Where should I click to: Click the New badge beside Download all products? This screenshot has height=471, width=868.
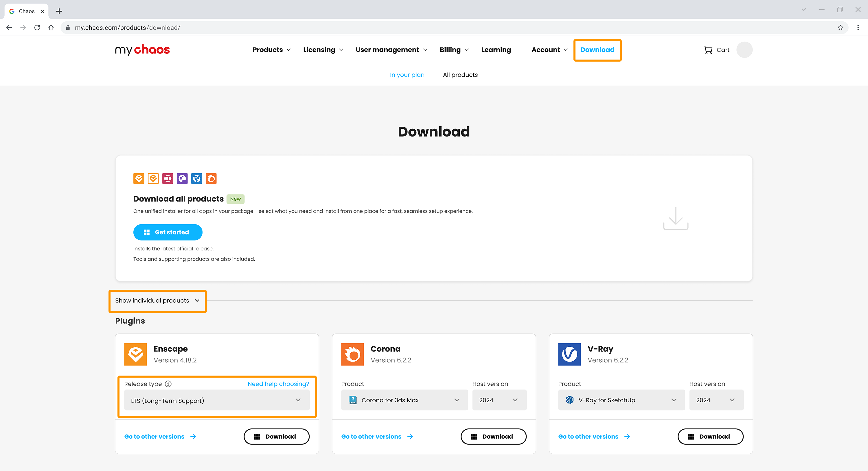pos(236,199)
